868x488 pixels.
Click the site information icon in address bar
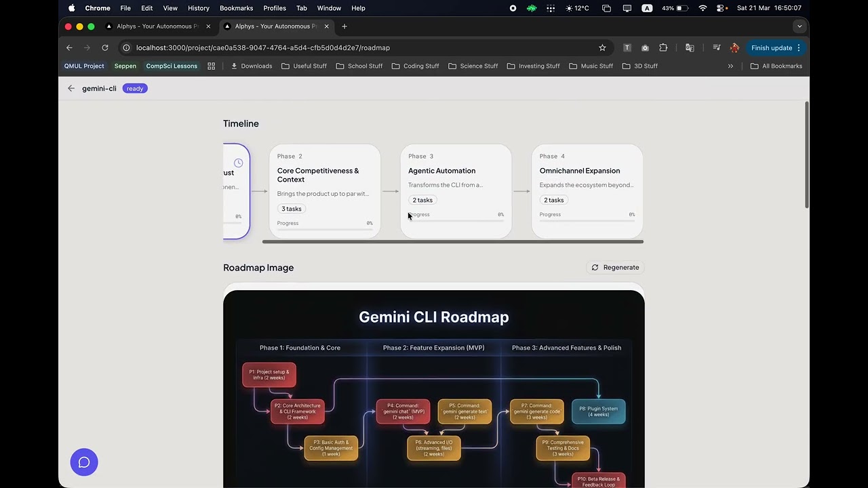click(x=126, y=47)
